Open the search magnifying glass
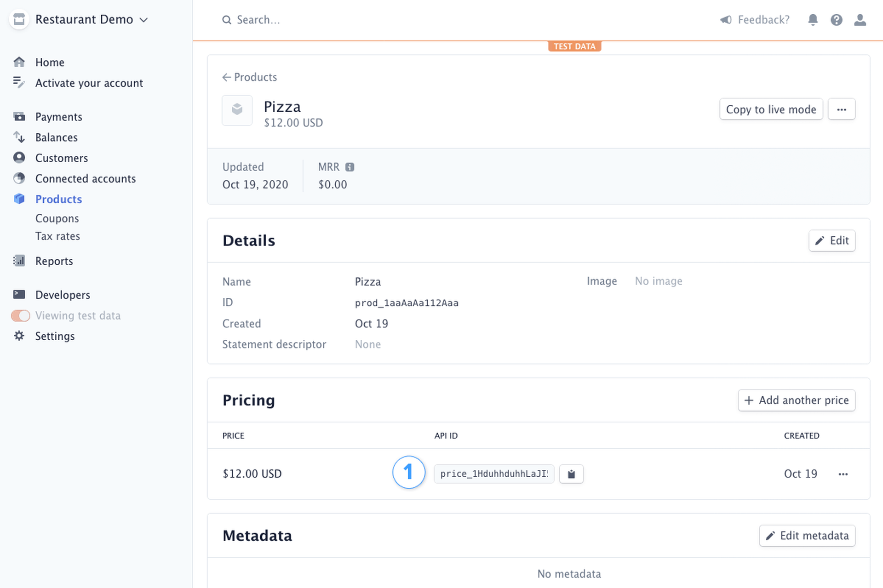 (x=226, y=20)
